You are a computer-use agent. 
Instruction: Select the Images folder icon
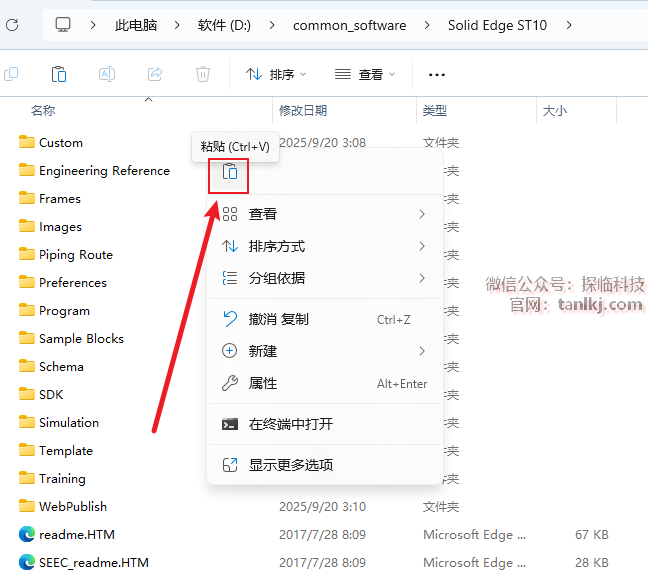(x=27, y=226)
